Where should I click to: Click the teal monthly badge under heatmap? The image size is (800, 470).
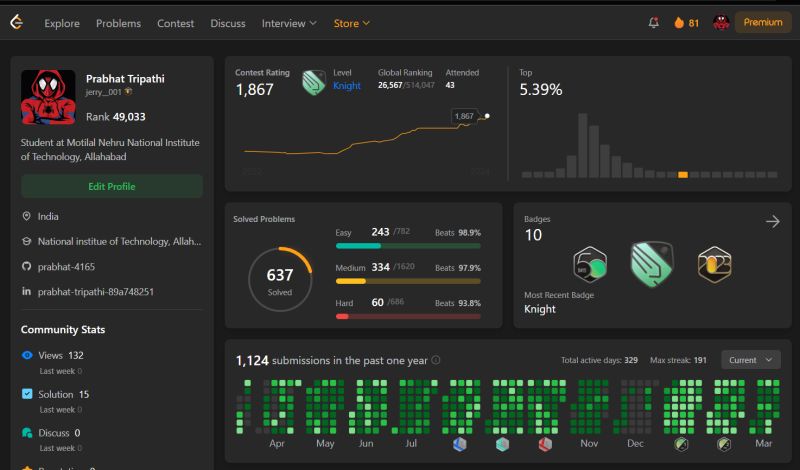[x=503, y=444]
